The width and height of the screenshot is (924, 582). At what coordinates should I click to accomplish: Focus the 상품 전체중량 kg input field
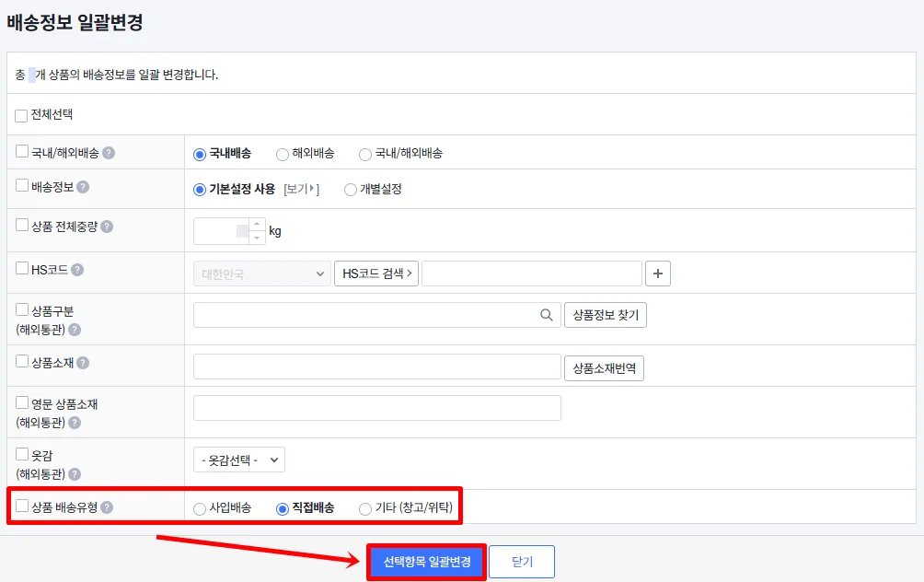[222, 231]
